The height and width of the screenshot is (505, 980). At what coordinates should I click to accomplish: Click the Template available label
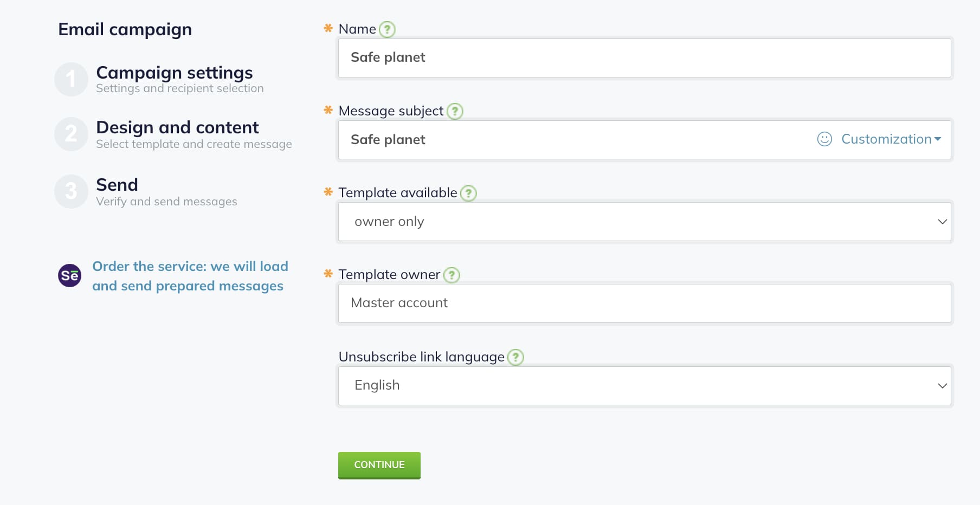(398, 193)
